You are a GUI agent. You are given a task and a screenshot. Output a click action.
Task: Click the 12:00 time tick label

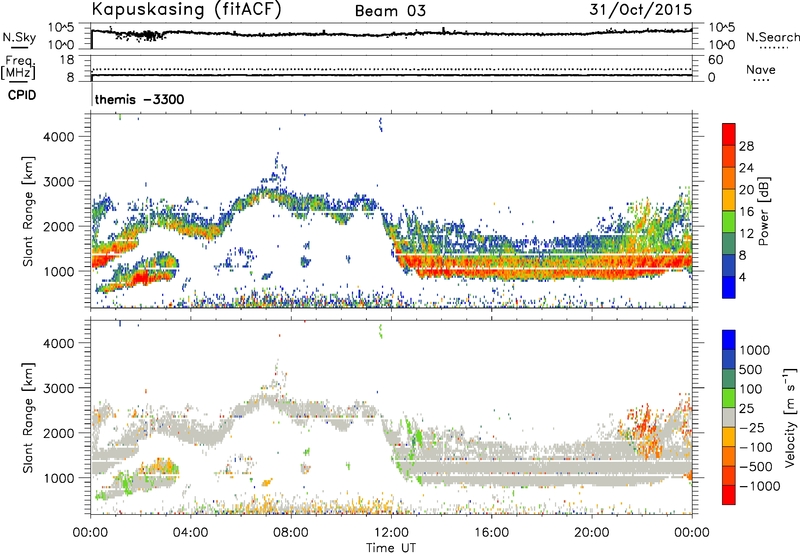click(391, 533)
